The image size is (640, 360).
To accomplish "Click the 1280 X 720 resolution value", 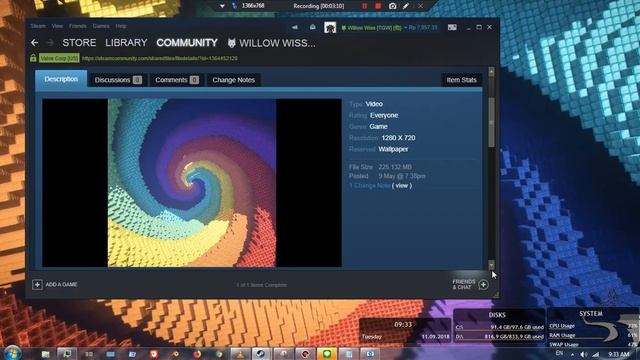I will [x=398, y=138].
